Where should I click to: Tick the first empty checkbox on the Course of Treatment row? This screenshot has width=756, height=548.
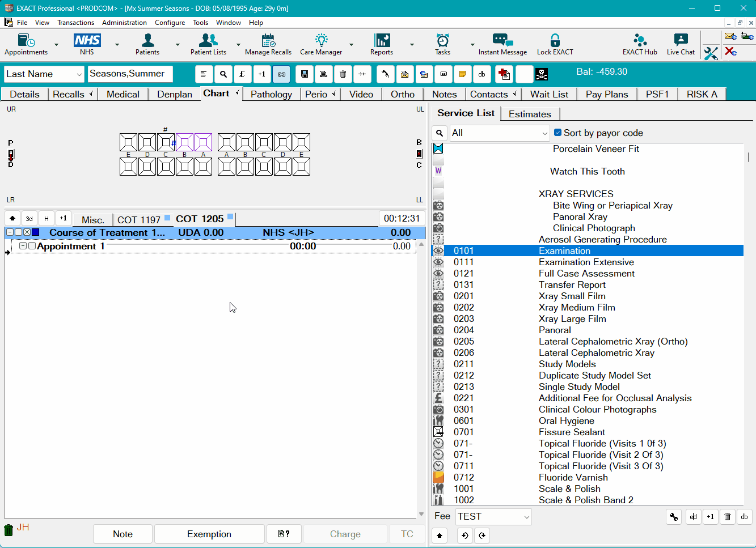pos(18,232)
